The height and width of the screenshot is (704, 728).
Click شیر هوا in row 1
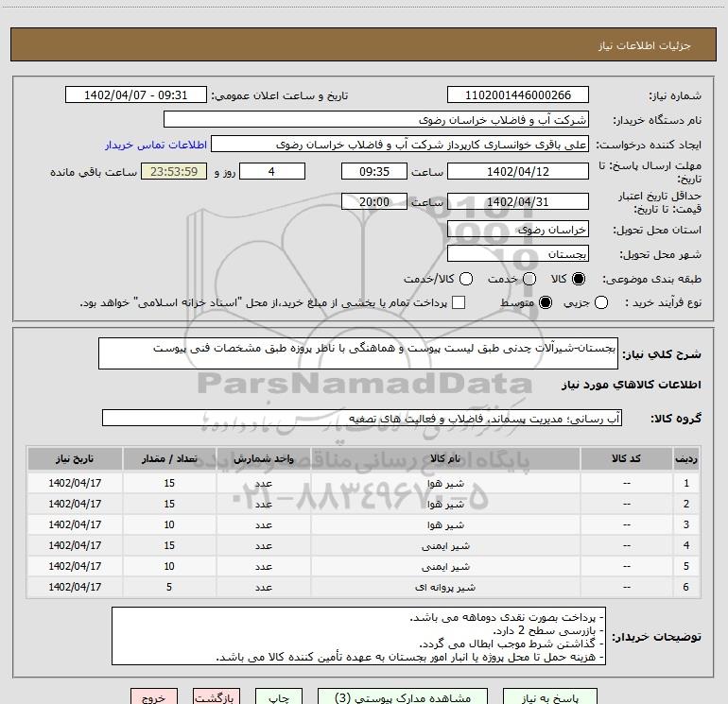445,484
